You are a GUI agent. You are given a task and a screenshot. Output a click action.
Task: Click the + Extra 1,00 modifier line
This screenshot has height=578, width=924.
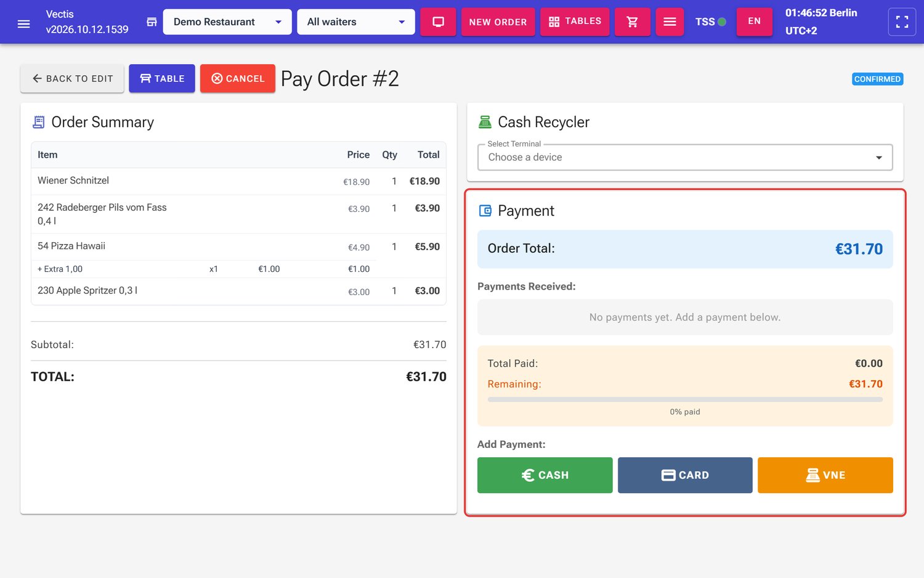[x=204, y=269]
